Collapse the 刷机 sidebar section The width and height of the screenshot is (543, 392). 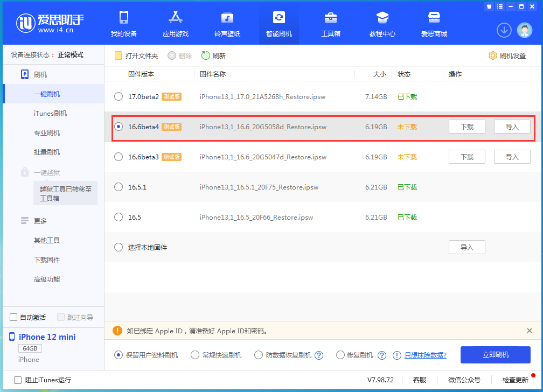point(40,74)
